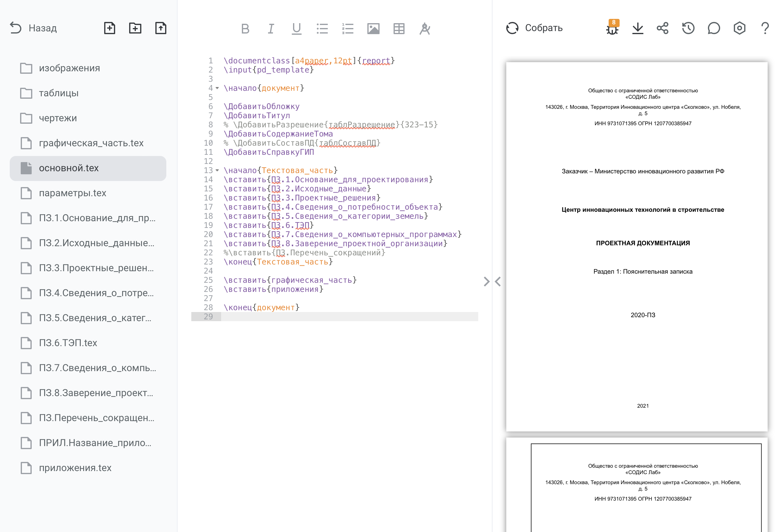Expand preview with the left chevron

point(498,282)
